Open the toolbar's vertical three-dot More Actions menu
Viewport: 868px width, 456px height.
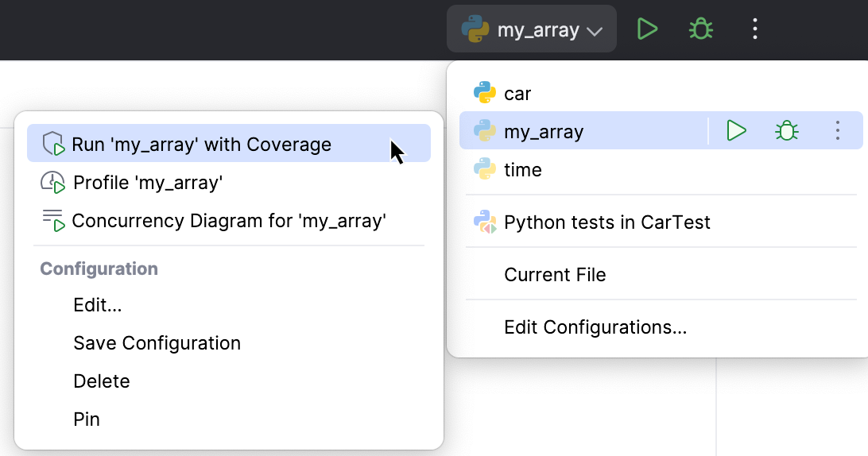pos(754,30)
